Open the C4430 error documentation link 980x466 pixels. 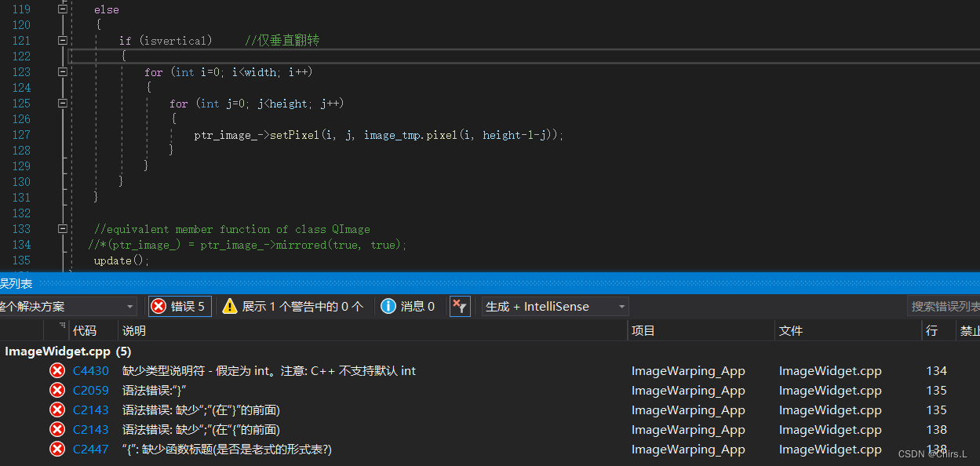[x=90, y=370]
